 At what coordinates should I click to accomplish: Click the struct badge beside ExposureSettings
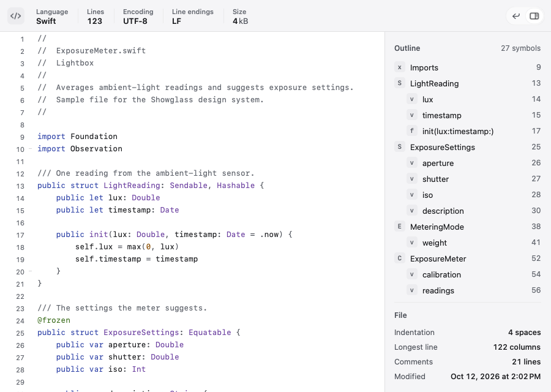coord(400,147)
